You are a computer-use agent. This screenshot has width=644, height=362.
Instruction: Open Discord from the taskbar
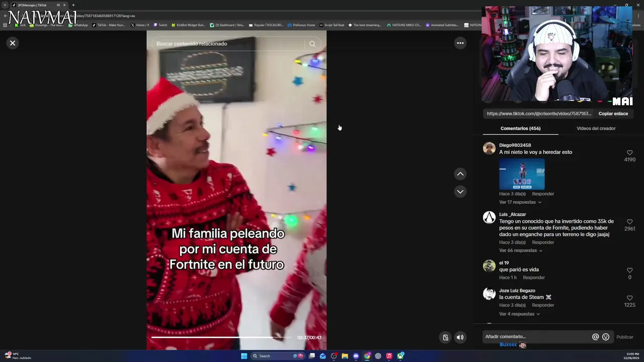(356, 356)
